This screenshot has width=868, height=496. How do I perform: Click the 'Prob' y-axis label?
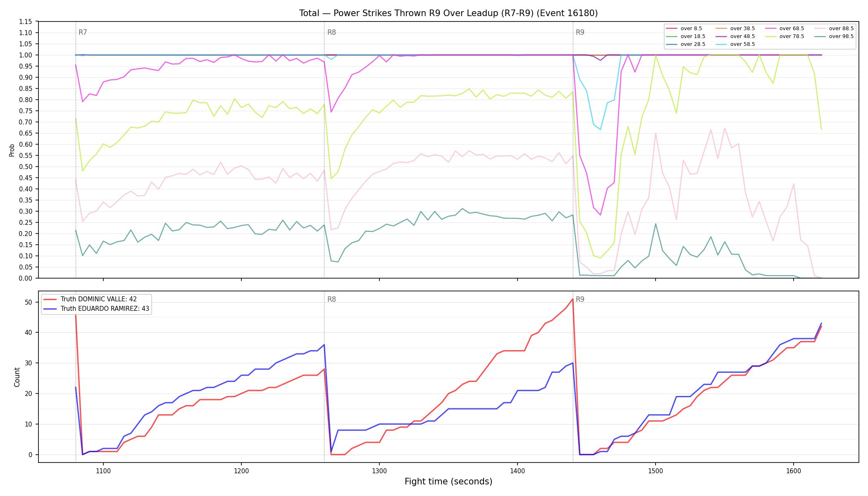[12, 150]
